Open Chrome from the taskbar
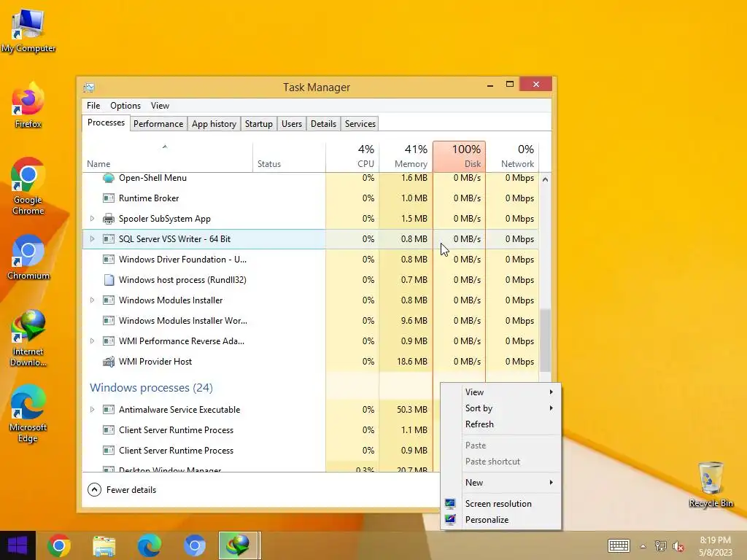Viewport: 747px width, 560px height. point(59,545)
